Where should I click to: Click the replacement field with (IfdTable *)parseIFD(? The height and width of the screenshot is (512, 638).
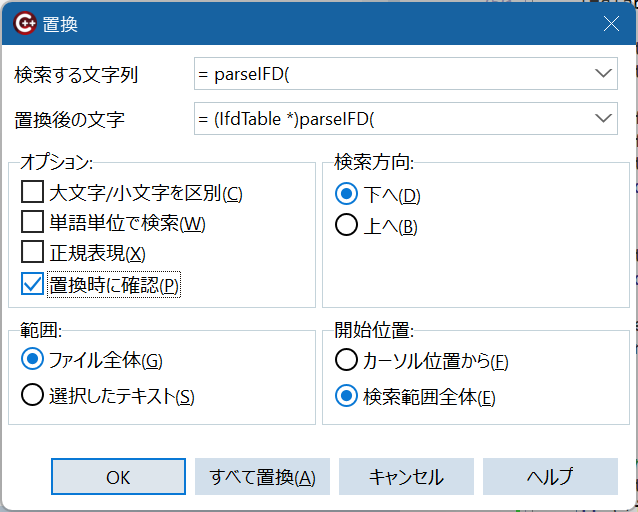point(390,119)
